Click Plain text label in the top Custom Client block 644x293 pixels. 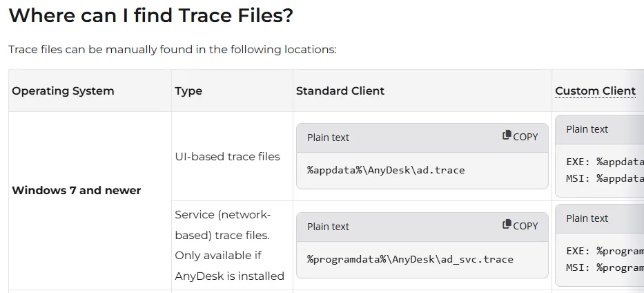point(587,129)
